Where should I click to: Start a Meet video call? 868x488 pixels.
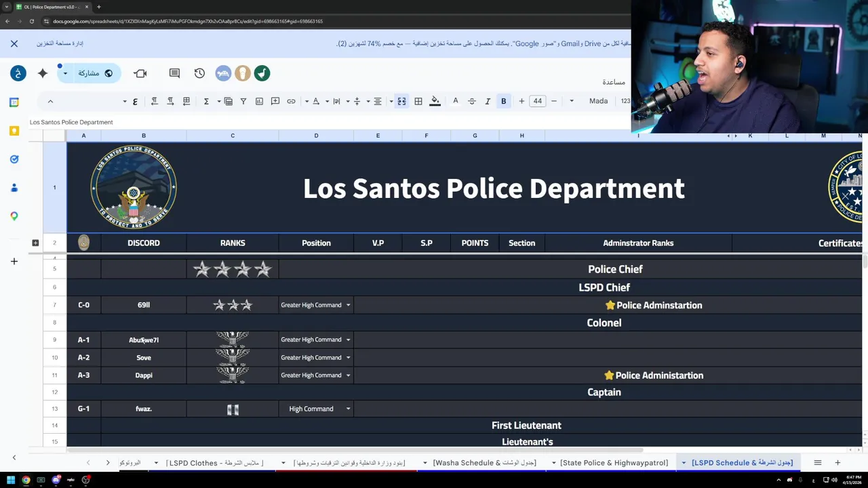click(140, 73)
